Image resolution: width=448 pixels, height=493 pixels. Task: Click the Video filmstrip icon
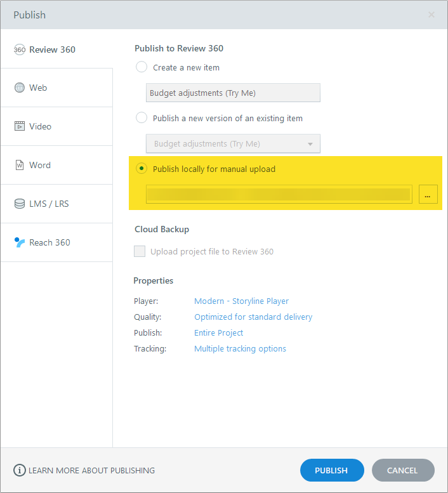click(20, 126)
